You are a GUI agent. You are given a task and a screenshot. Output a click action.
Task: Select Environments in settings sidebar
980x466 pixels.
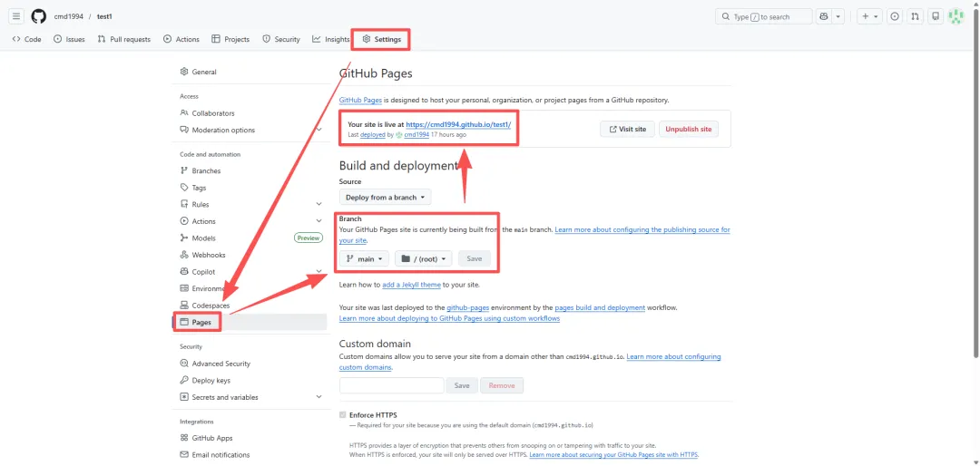click(250, 288)
